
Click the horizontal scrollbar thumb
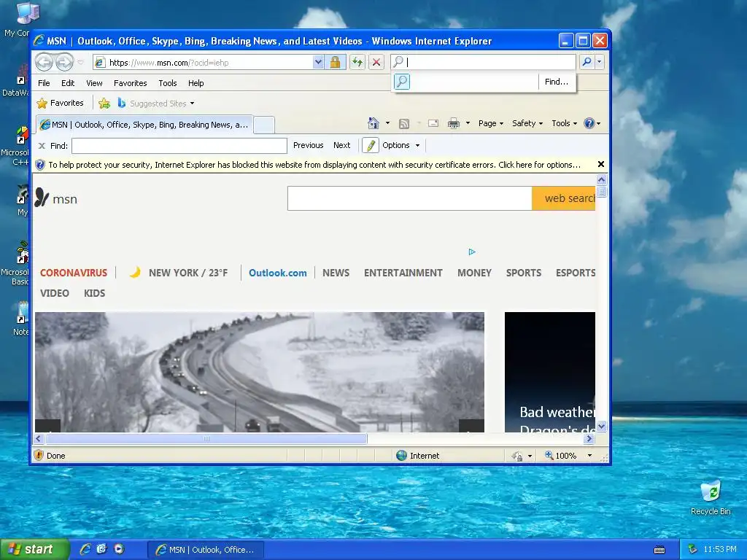pos(206,438)
